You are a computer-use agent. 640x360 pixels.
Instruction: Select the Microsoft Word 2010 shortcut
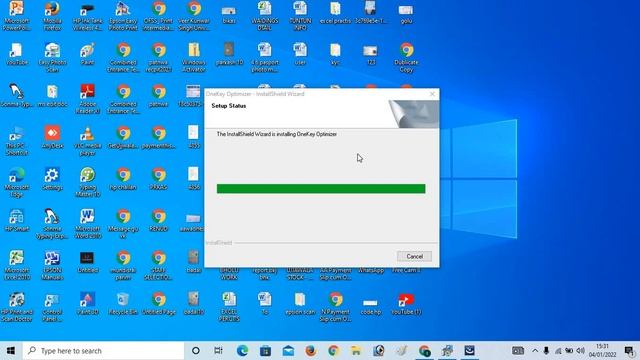tap(87, 224)
